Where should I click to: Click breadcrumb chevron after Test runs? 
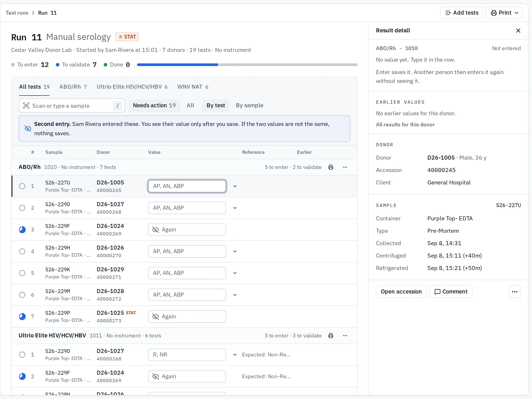[33, 13]
